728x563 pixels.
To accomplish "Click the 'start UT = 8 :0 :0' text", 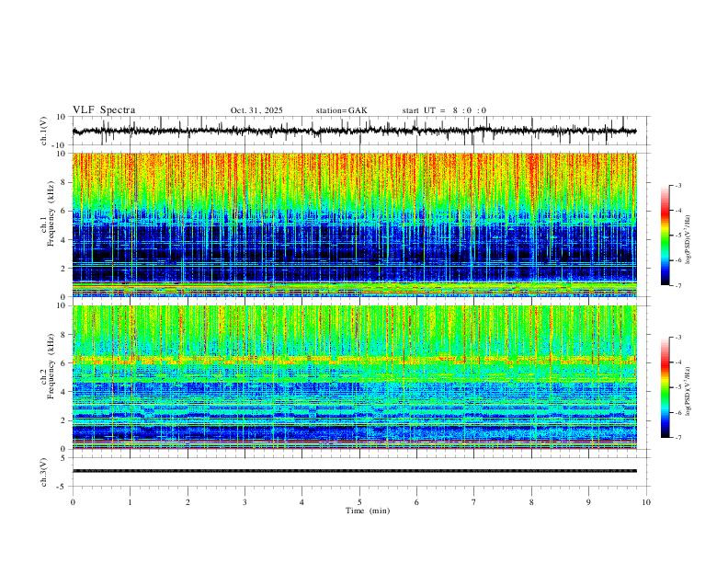I will pyautogui.click(x=444, y=110).
